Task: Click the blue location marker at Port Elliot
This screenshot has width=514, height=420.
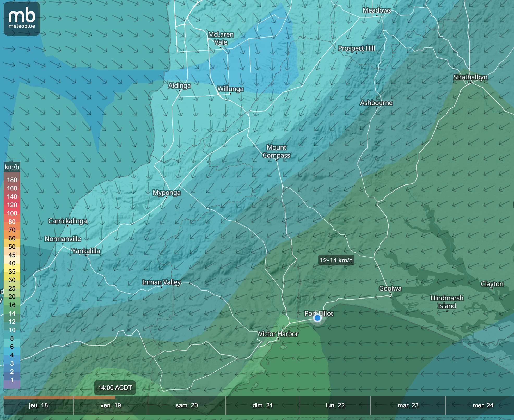Action: coord(317,318)
